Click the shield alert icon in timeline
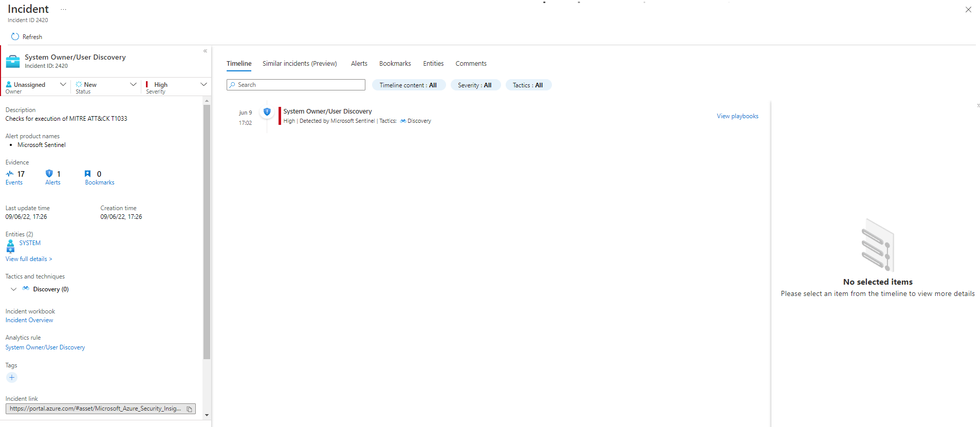The image size is (980, 427). [267, 112]
